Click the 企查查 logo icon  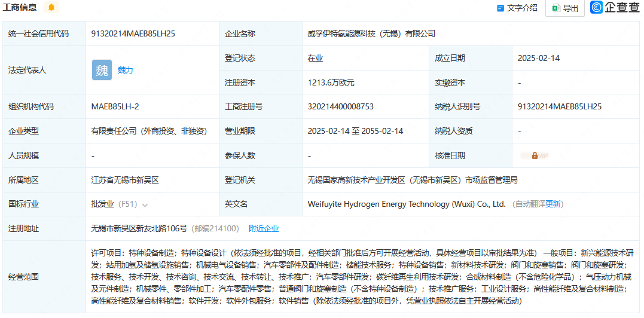point(597,7)
